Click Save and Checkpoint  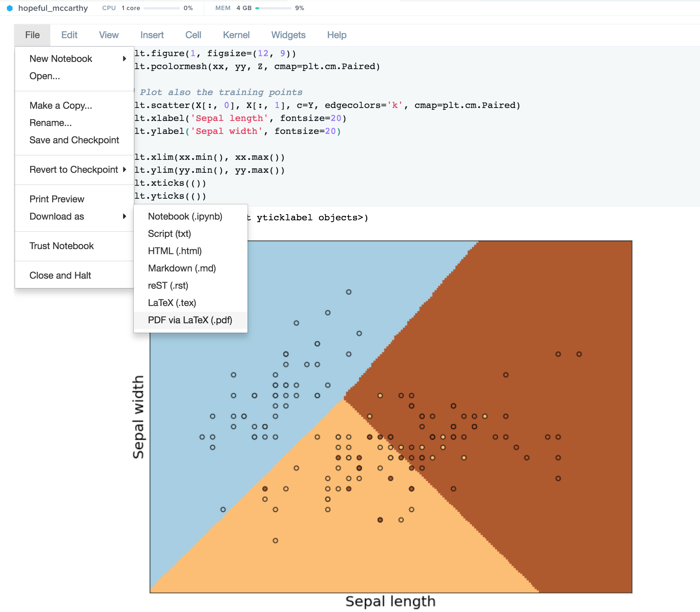[x=74, y=140]
